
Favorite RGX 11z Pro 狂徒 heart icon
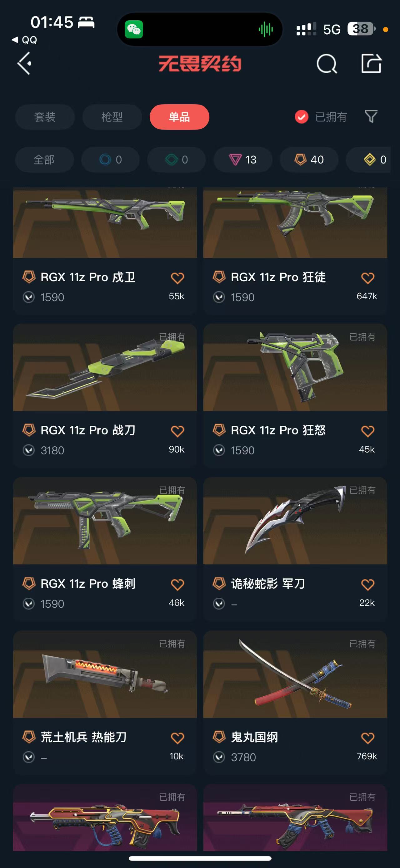pos(367,278)
